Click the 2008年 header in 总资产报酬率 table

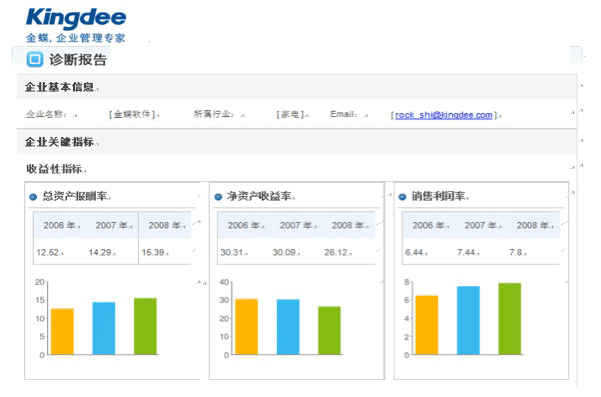164,225
